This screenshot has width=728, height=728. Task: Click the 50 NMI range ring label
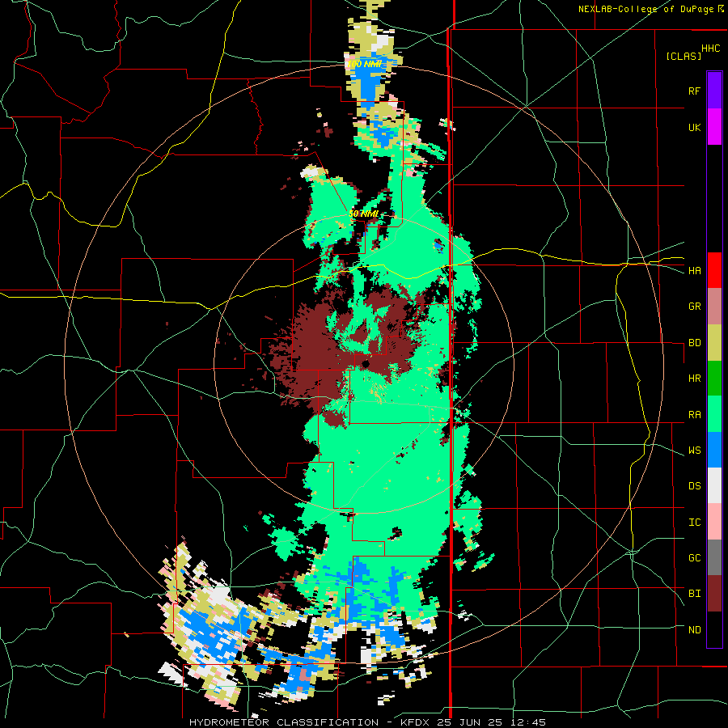tap(363, 214)
